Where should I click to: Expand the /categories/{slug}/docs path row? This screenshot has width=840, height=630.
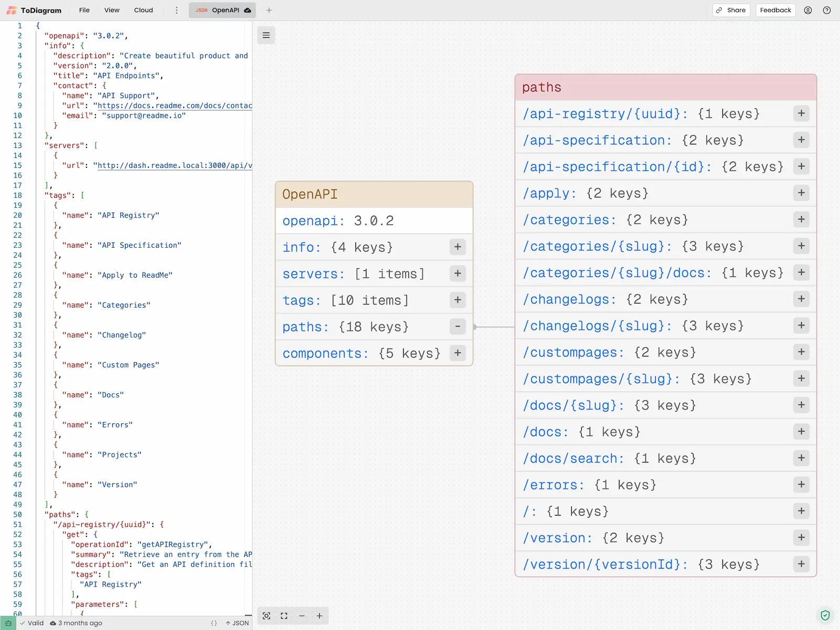(801, 272)
